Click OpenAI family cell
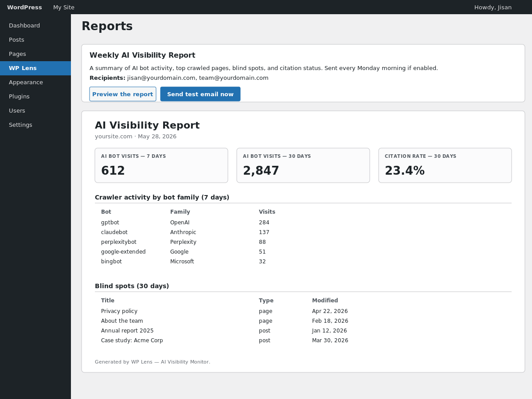This screenshot has width=532, height=399. coord(180,223)
